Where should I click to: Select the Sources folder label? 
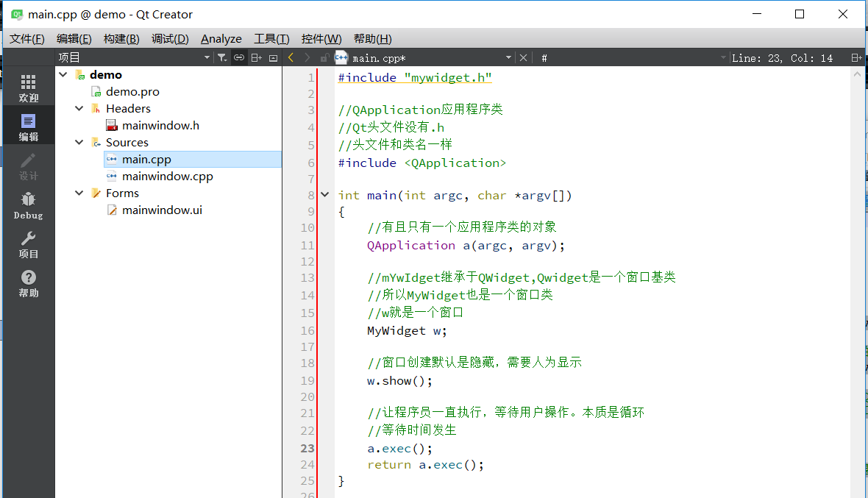[127, 142]
